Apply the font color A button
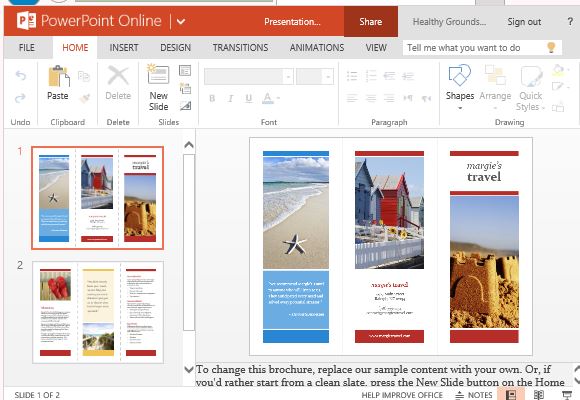Image resolution: width=580 pixels, height=400 pixels. point(267,98)
